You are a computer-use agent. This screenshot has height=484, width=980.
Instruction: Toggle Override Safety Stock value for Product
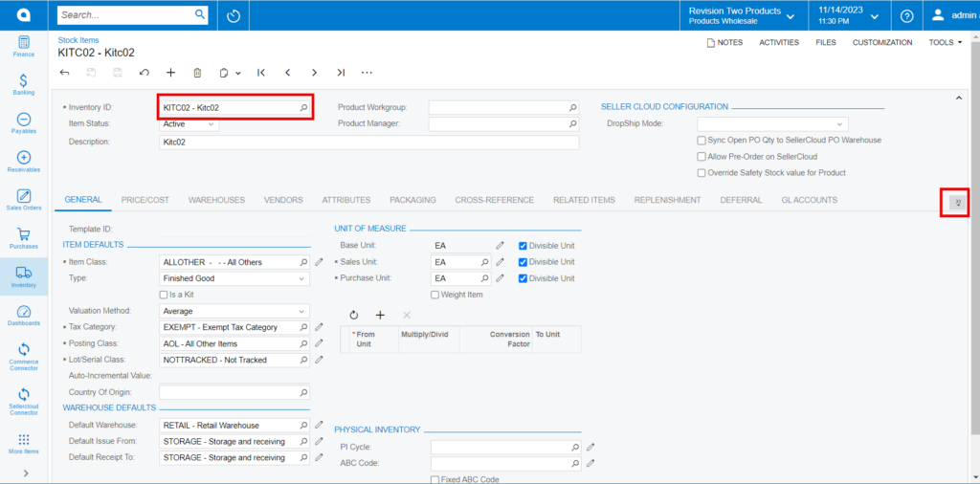point(702,172)
